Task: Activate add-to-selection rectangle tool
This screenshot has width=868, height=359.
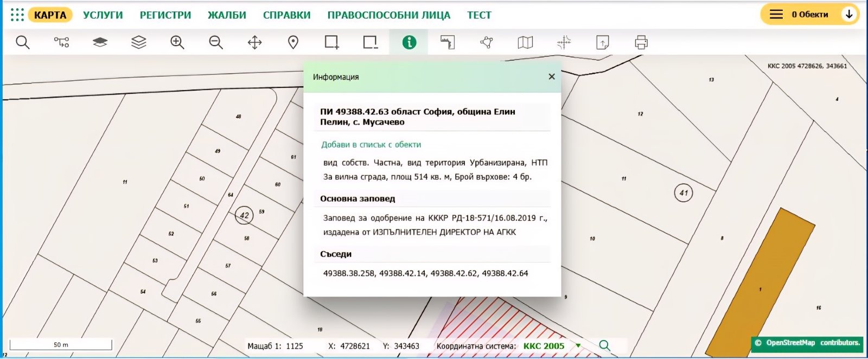Action: click(x=331, y=42)
